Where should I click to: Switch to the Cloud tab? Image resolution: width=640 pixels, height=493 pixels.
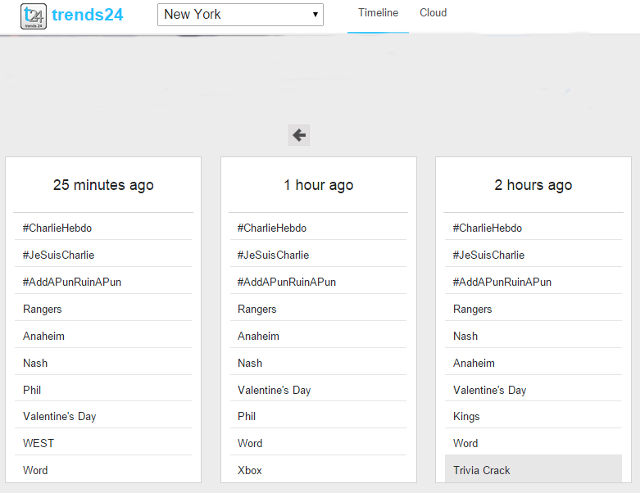433,13
